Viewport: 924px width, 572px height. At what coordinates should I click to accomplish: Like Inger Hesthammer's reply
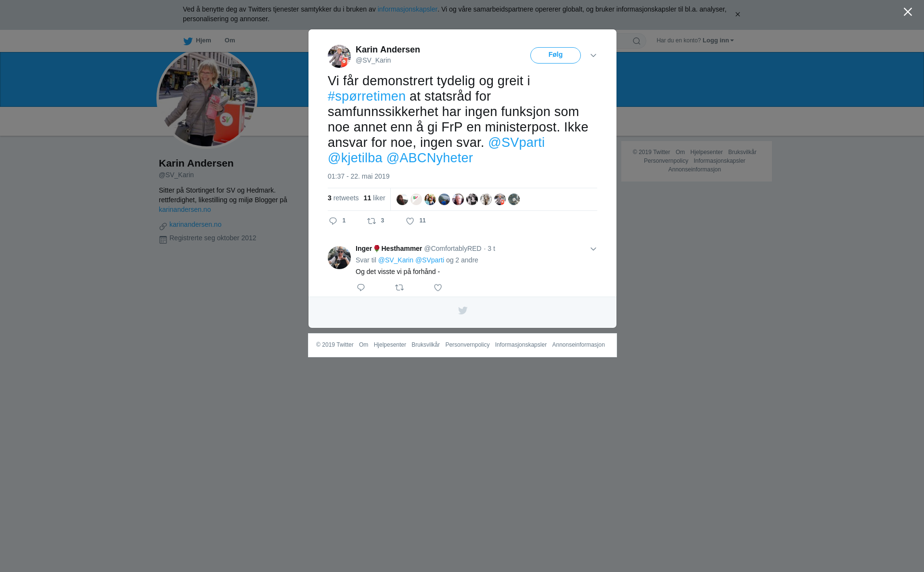click(x=438, y=287)
